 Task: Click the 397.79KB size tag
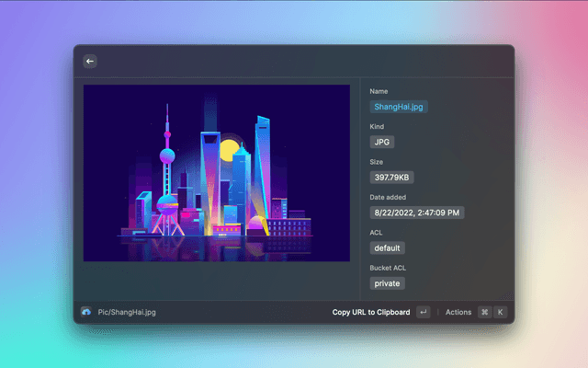click(x=391, y=178)
